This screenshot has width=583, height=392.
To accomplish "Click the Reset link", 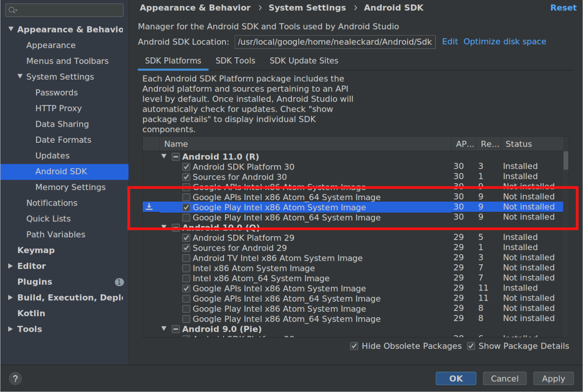I will pos(563,8).
